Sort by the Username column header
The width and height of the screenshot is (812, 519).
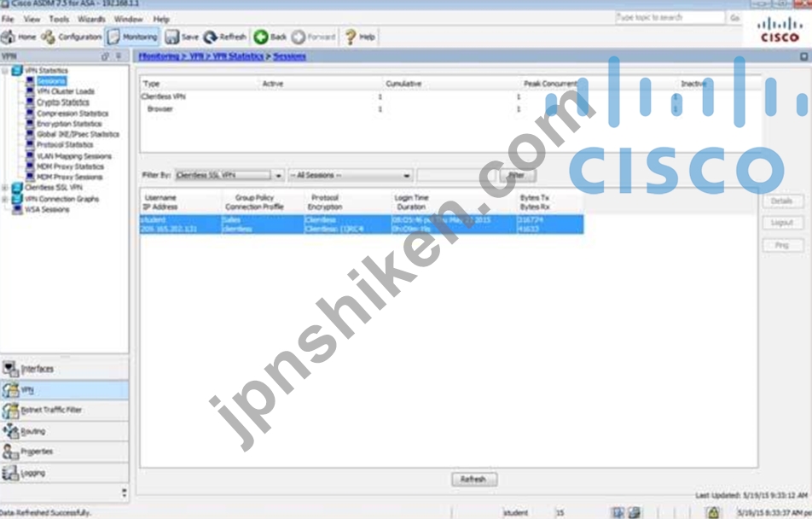160,197
